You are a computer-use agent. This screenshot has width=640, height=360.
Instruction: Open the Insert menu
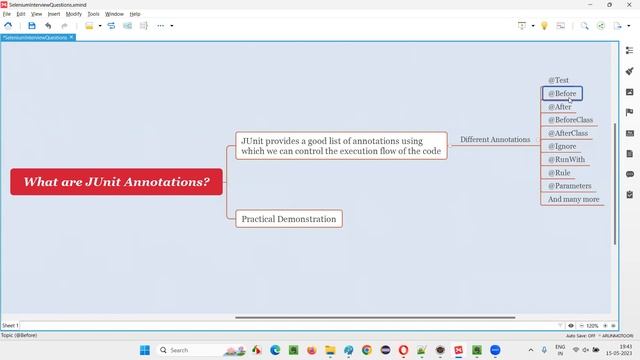pyautogui.click(x=54, y=14)
